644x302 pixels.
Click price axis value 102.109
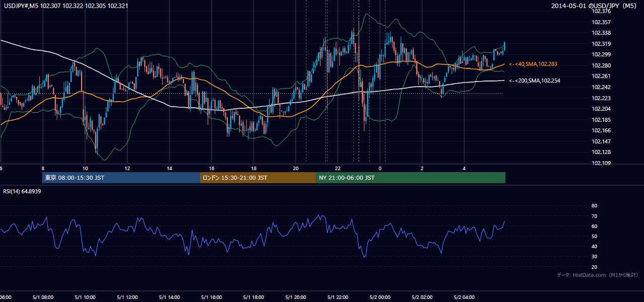click(x=601, y=163)
